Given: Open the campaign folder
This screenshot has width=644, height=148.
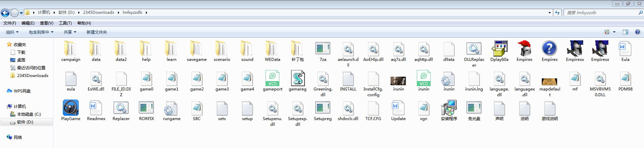Looking at the screenshot, I should tap(71, 49).
